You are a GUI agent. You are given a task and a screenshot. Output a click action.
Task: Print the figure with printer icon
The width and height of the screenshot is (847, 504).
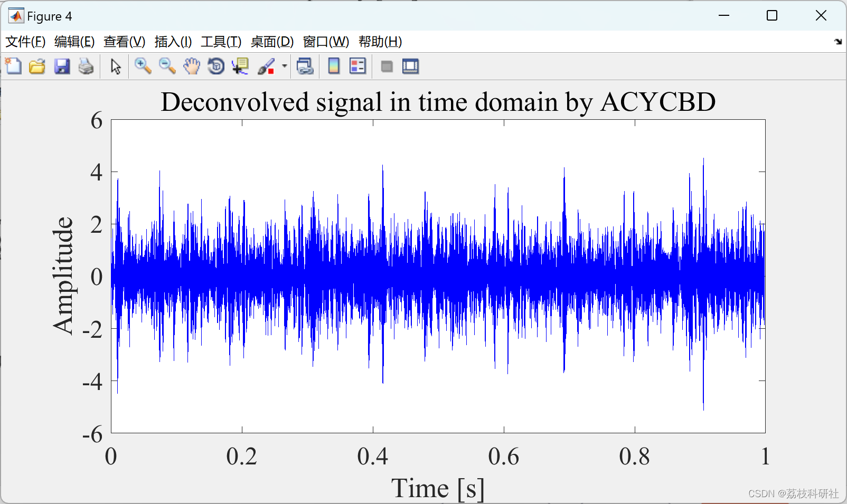click(86, 66)
